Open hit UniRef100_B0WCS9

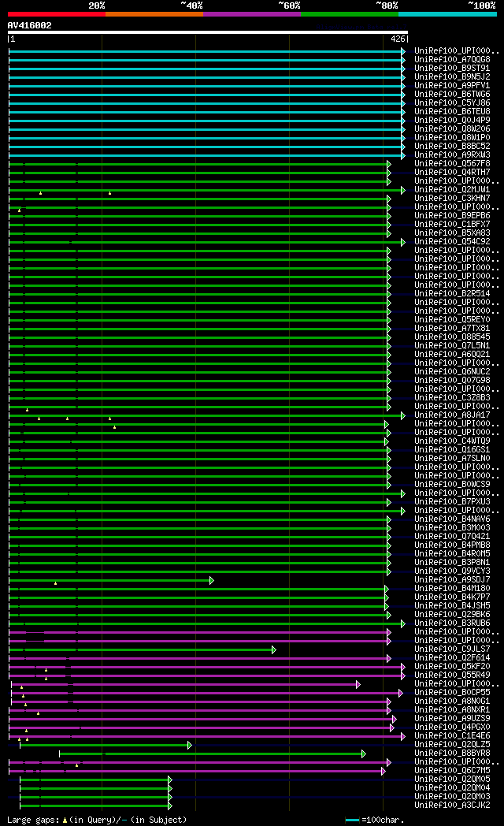(452, 484)
